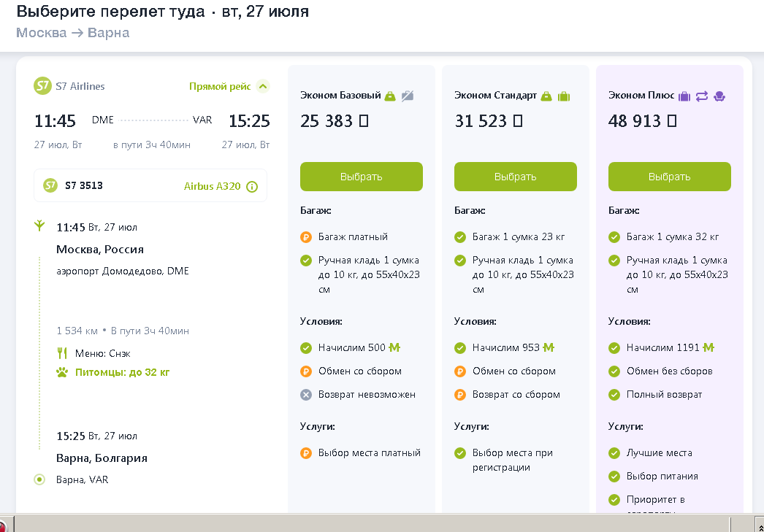The height and width of the screenshot is (532, 764).
Task: Click the miles icon next to Начислим 500
Action: tap(394, 347)
